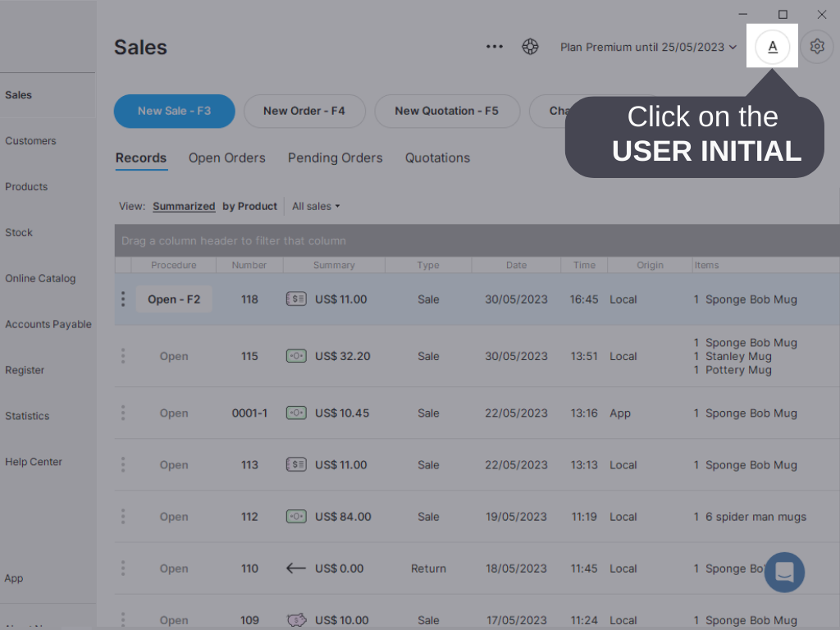Click the payment icon for sale 115
The height and width of the screenshot is (630, 840).
pos(296,356)
